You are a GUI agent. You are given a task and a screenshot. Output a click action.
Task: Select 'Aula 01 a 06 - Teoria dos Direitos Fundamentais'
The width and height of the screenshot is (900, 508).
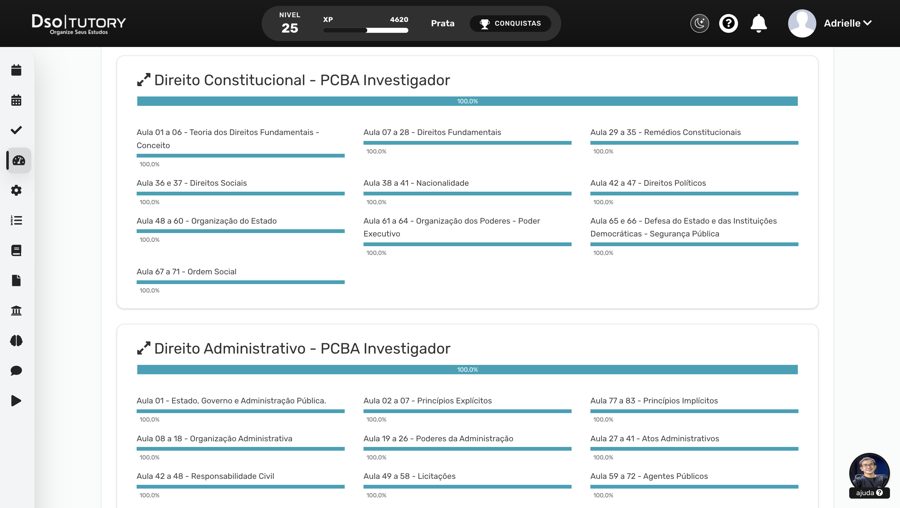click(x=228, y=138)
